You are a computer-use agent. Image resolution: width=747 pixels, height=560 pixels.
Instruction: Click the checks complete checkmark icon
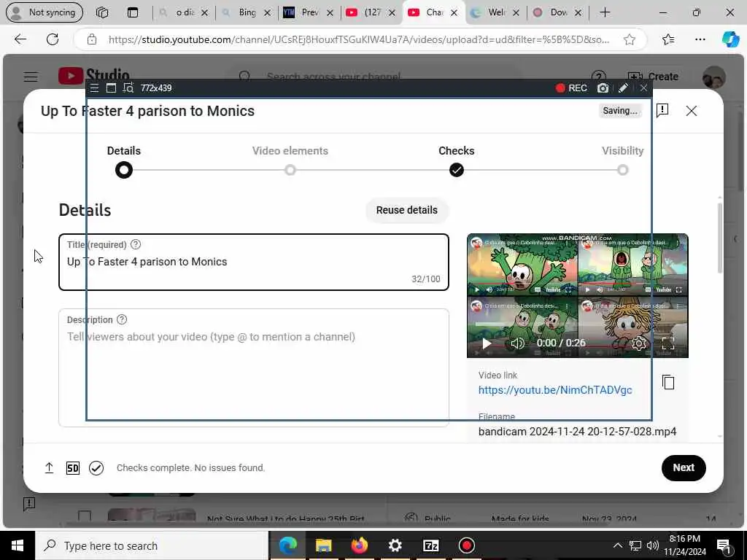[96, 468]
